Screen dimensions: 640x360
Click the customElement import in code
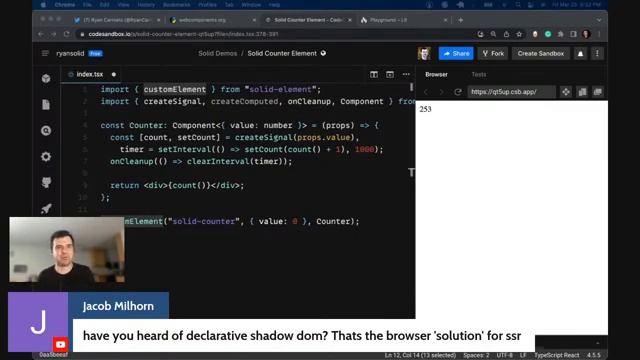(x=175, y=89)
